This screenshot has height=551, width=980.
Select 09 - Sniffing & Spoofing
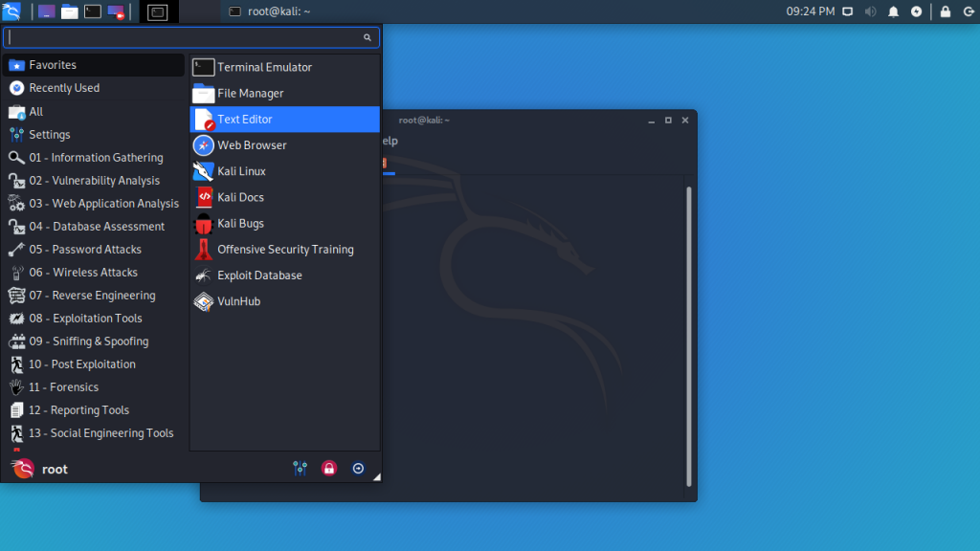click(94, 342)
